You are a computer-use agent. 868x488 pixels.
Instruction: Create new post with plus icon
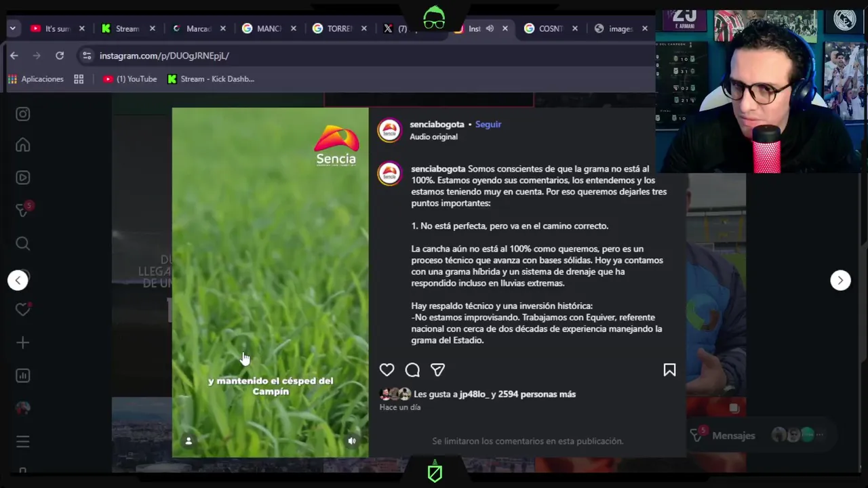click(22, 343)
